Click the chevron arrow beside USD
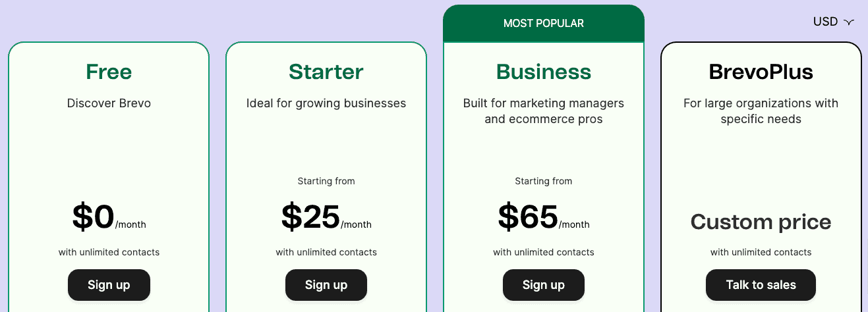 pos(849,22)
